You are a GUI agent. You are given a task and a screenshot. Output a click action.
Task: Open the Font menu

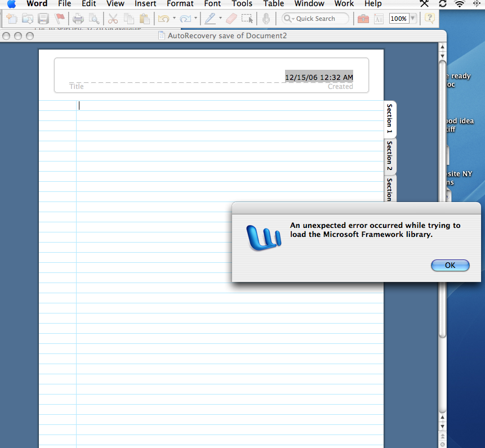212,4
